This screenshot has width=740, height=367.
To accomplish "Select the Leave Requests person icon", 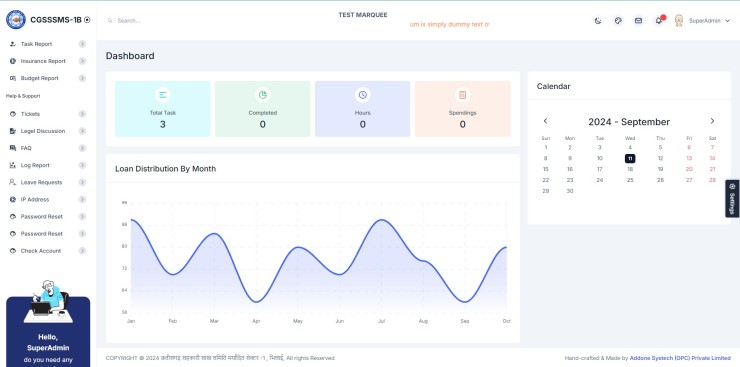I will (13, 183).
